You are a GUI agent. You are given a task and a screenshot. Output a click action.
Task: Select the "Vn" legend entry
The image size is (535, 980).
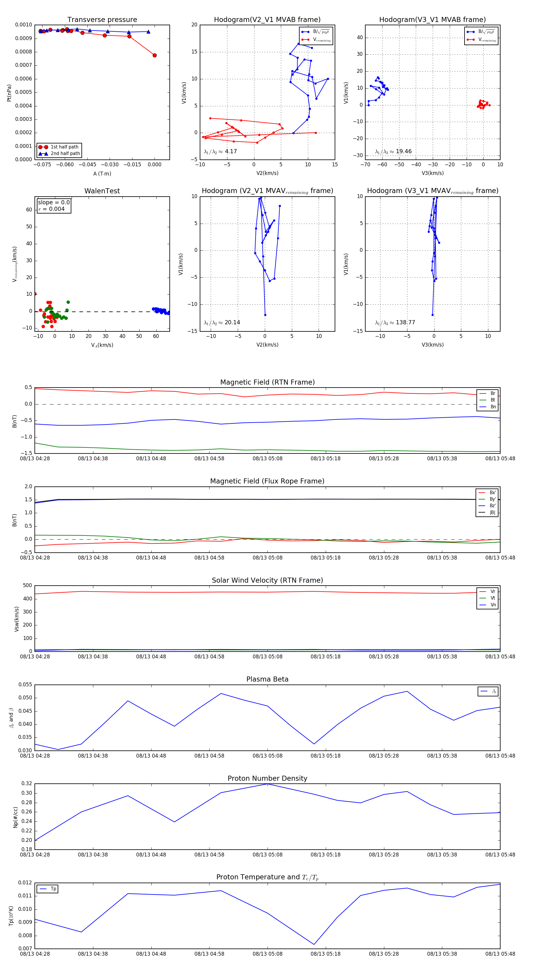(487, 605)
